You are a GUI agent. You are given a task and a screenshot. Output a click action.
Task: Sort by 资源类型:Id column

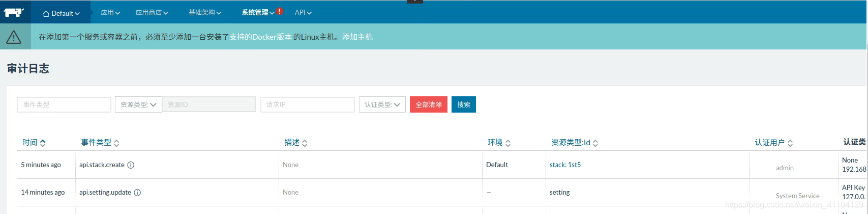[x=575, y=143]
